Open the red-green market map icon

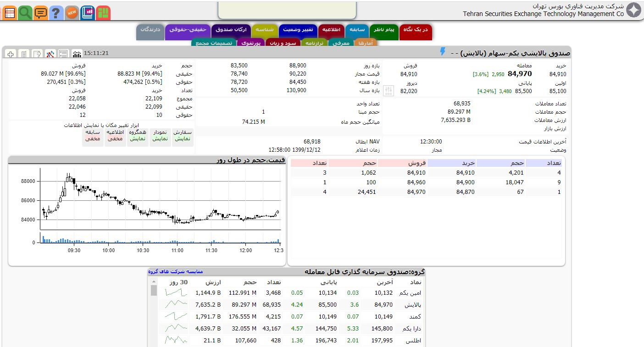click(103, 12)
